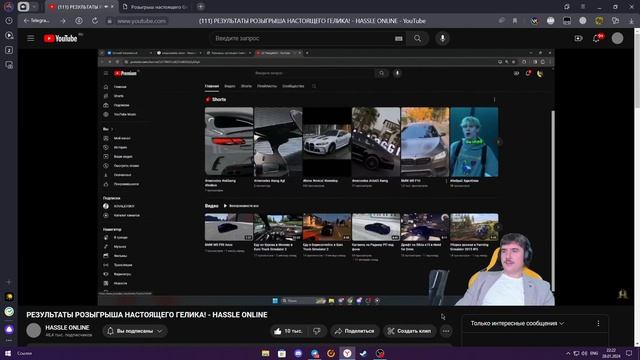Bookmark this page with the bookmark icon
The image size is (640, 360).
pos(515,21)
